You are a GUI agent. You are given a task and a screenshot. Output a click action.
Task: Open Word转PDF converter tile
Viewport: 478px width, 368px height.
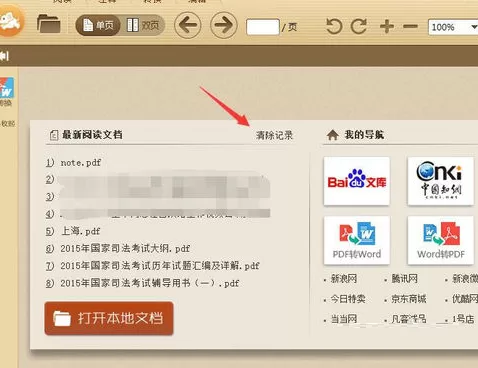[x=440, y=240]
